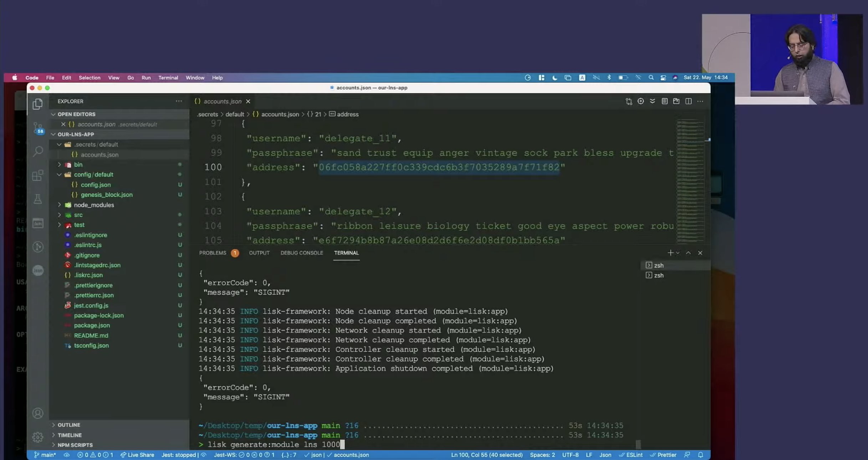Screen dimensions: 868x460
Task: Toggle ESLint status in status bar
Action: click(x=630, y=455)
